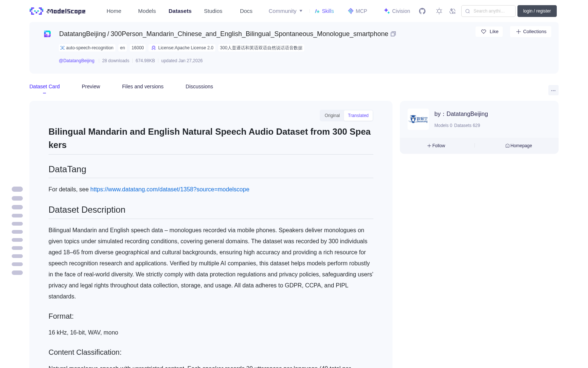Open the datatang.com dataset details link
The width and height of the screenshot is (588, 368).
[170, 189]
